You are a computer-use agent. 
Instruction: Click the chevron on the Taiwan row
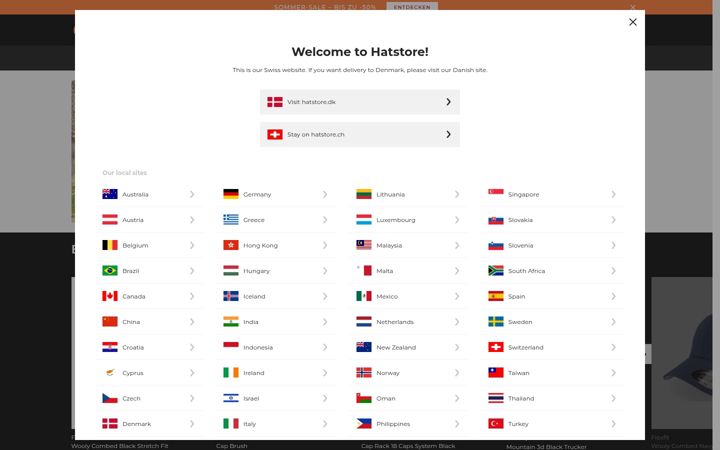pos(613,373)
